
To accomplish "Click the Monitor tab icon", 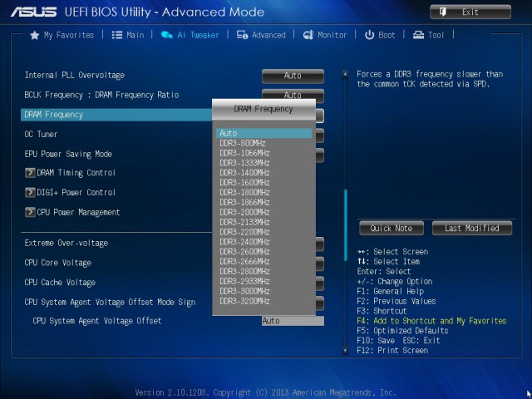I will tap(308, 35).
